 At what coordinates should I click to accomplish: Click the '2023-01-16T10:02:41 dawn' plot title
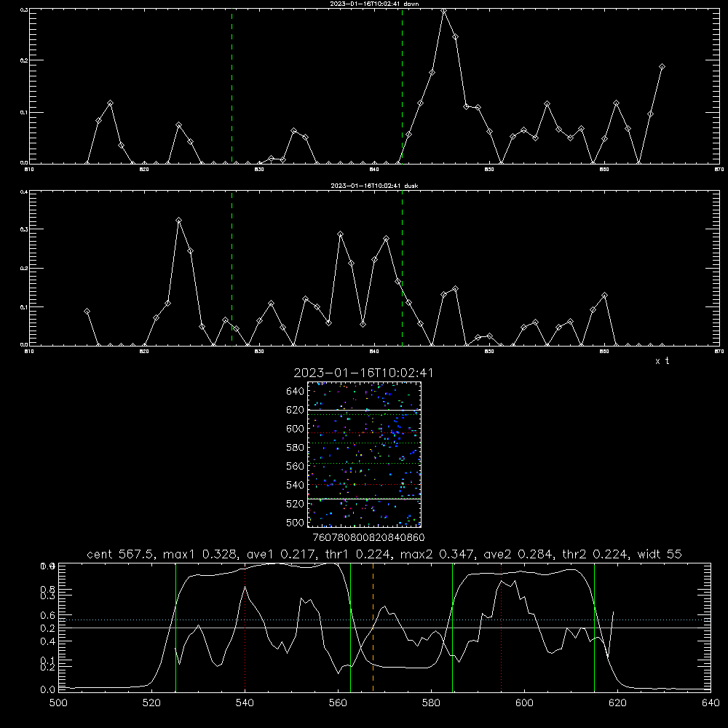(374, 4)
